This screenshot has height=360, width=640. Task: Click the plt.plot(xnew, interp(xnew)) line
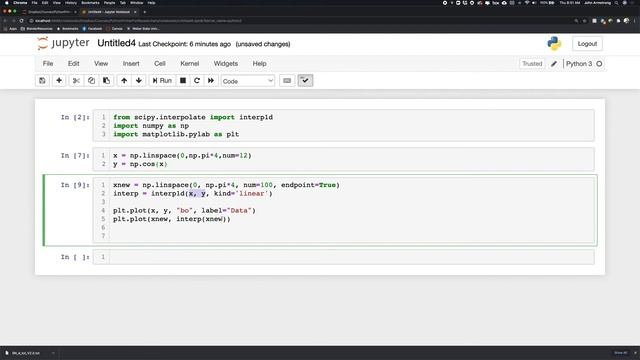tap(172, 219)
